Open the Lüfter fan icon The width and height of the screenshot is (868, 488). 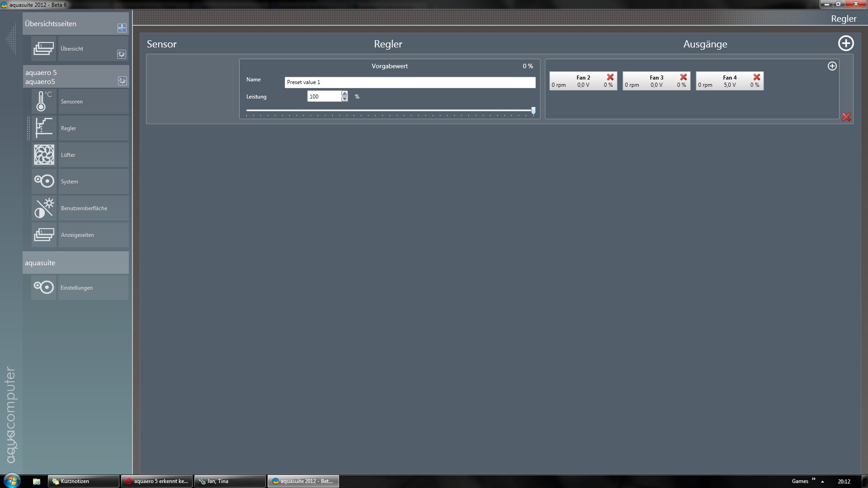coord(44,155)
